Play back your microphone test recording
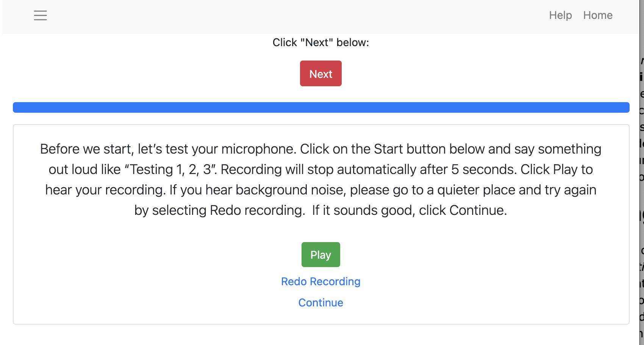 (x=320, y=255)
